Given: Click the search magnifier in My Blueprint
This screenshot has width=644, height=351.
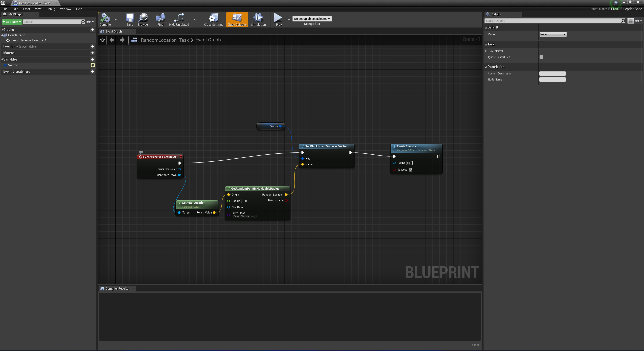Looking at the screenshot, I should 83,22.
